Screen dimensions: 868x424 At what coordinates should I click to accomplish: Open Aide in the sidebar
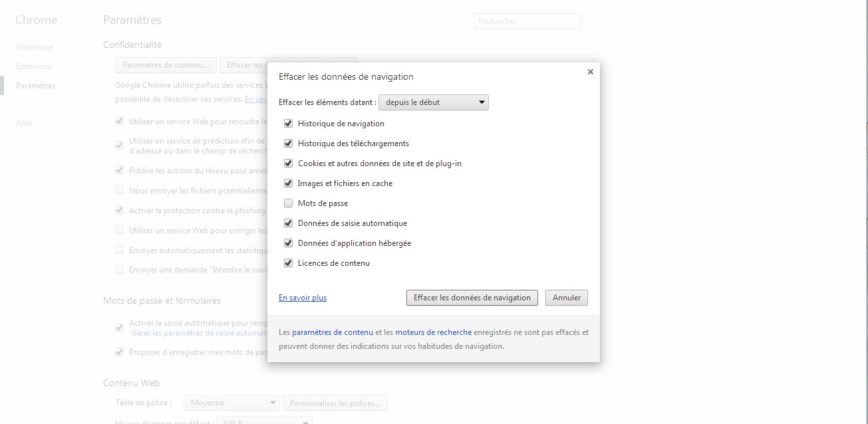pyautogui.click(x=24, y=123)
